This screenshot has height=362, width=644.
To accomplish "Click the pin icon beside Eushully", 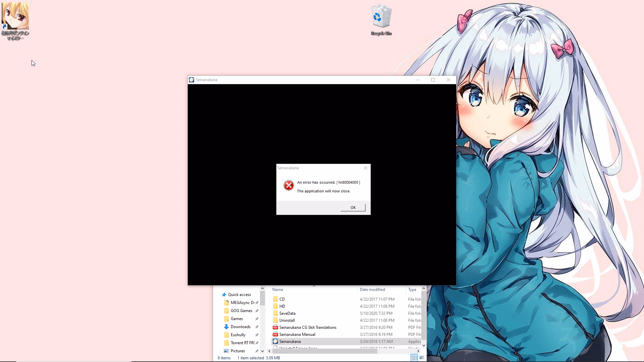I will [x=257, y=335].
